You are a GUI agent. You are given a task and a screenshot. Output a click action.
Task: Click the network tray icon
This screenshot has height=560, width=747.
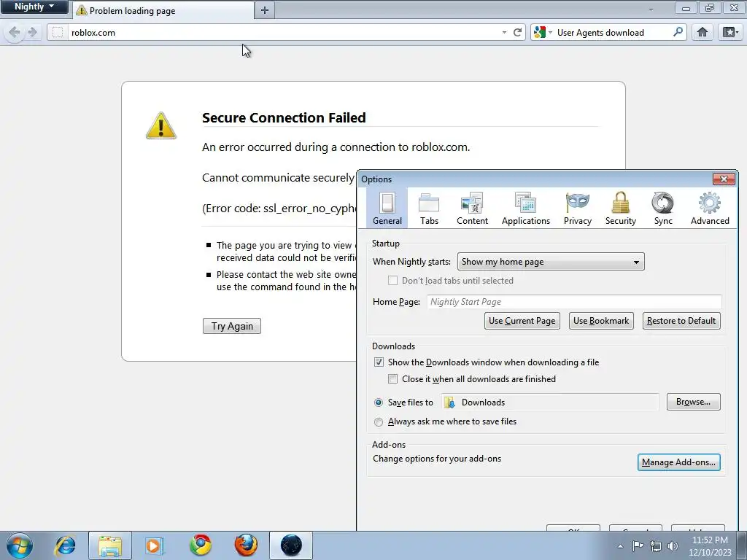pos(656,546)
